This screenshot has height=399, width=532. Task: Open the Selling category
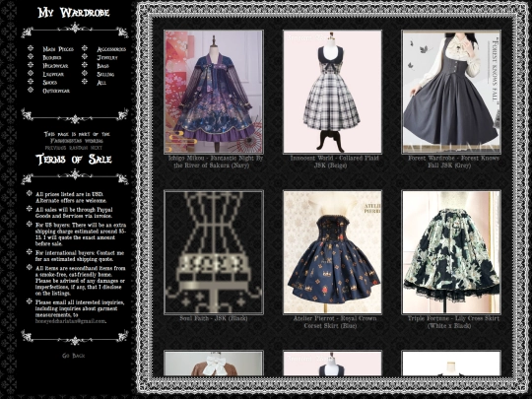[x=105, y=74]
